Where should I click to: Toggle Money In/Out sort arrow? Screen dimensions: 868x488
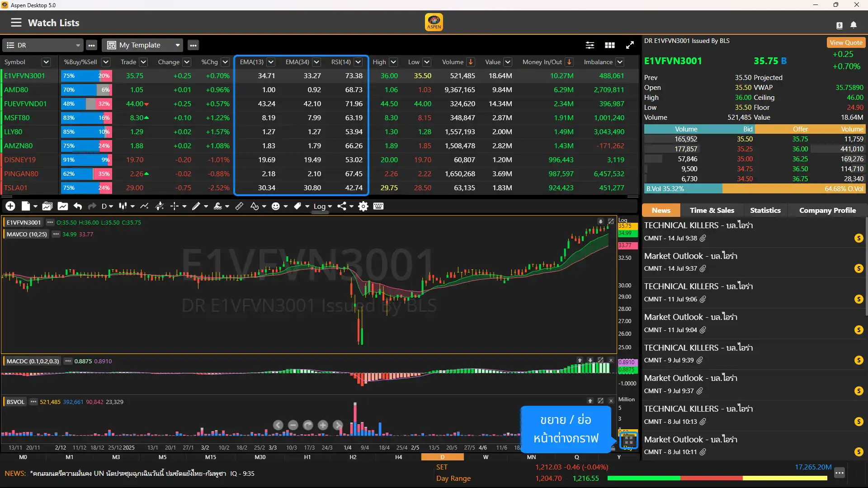coord(569,62)
